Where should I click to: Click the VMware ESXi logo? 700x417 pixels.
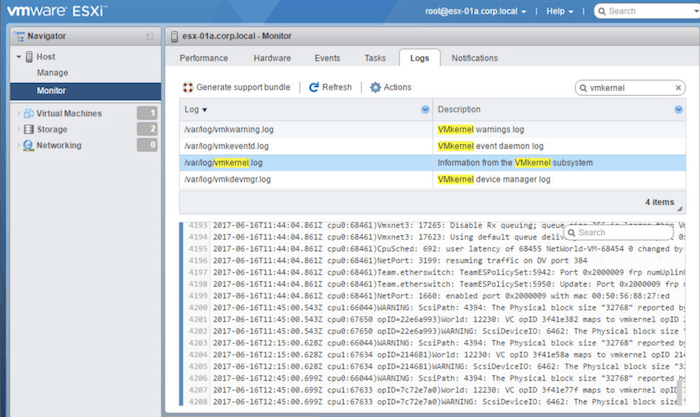coord(57,11)
